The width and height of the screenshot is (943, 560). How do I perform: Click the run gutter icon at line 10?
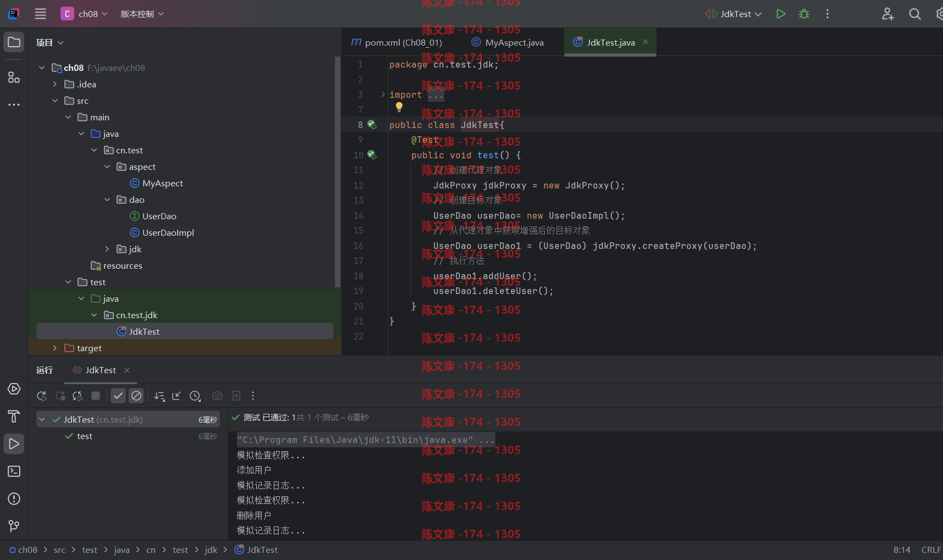[372, 155]
